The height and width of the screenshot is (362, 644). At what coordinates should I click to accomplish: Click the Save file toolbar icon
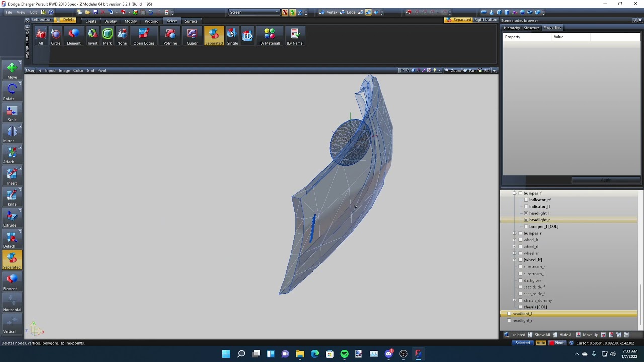pos(95,12)
